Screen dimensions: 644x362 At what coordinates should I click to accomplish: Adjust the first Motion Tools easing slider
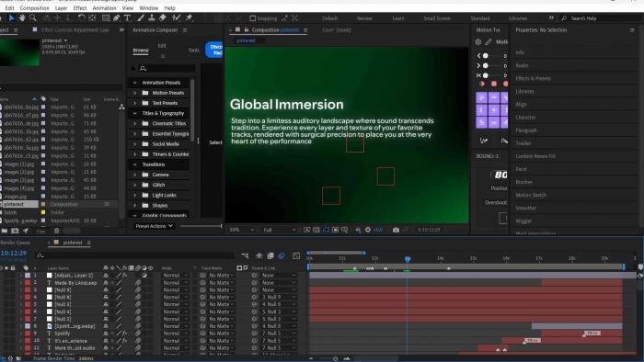tap(486, 56)
